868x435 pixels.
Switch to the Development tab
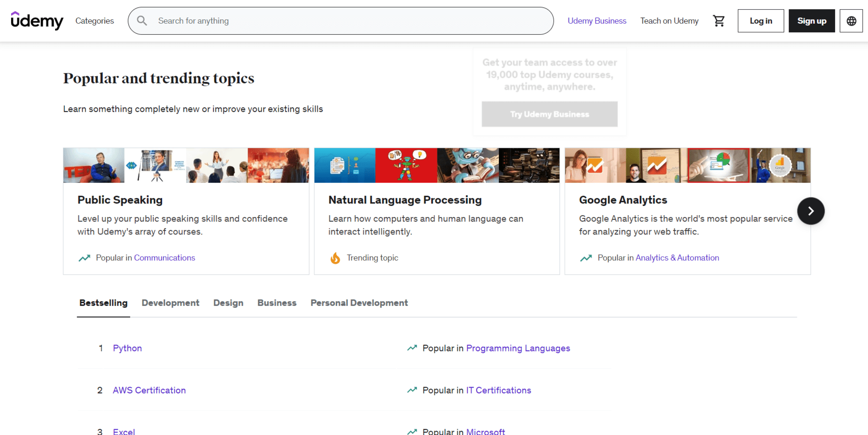170,303
